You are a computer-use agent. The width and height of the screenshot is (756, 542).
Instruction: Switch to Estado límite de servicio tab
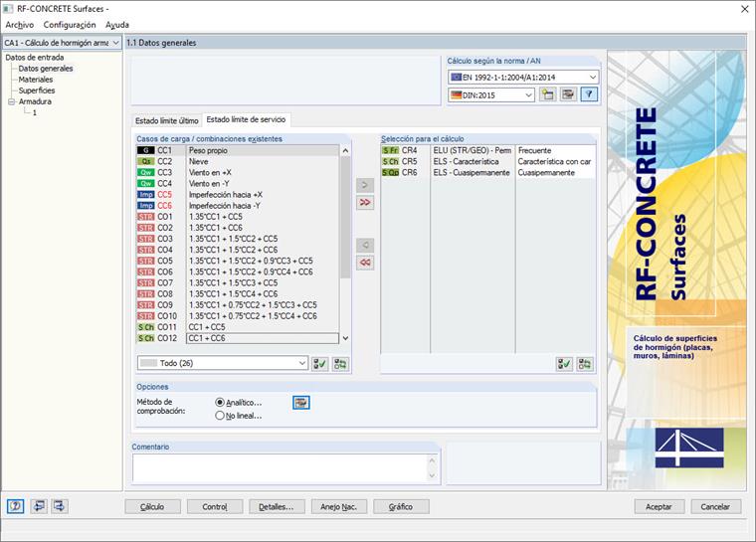246,119
